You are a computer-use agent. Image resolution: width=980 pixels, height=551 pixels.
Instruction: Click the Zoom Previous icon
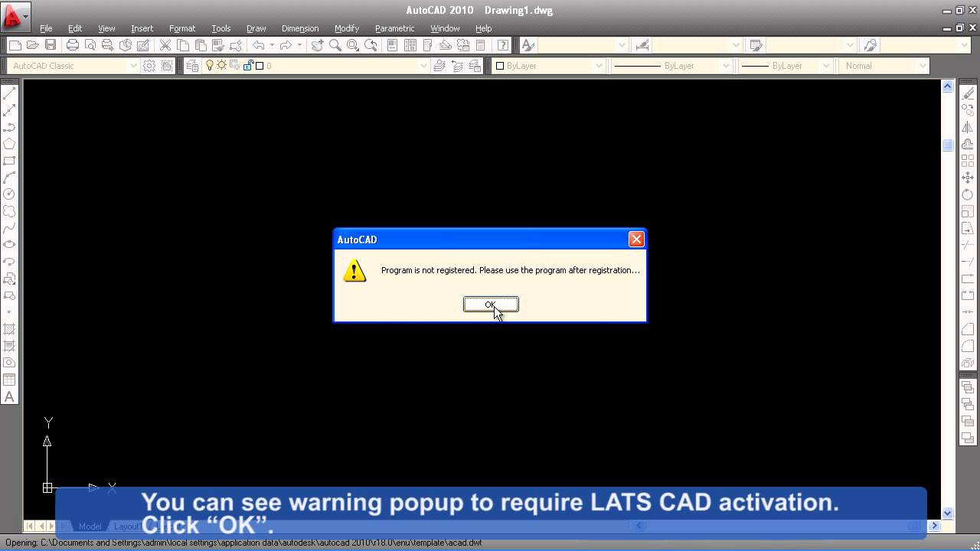(x=371, y=46)
